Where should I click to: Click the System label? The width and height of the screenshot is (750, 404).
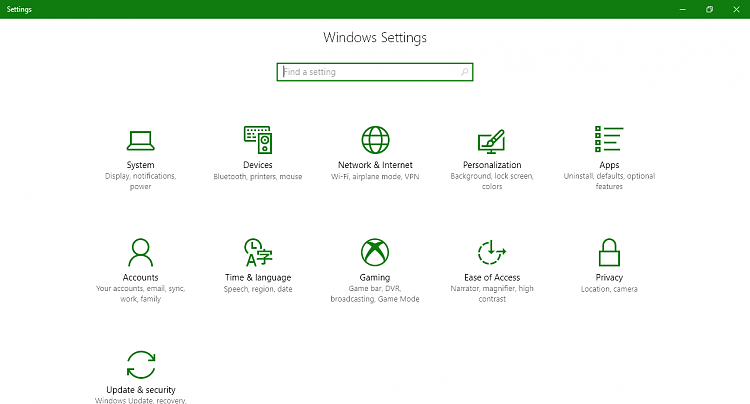pyautogui.click(x=141, y=165)
